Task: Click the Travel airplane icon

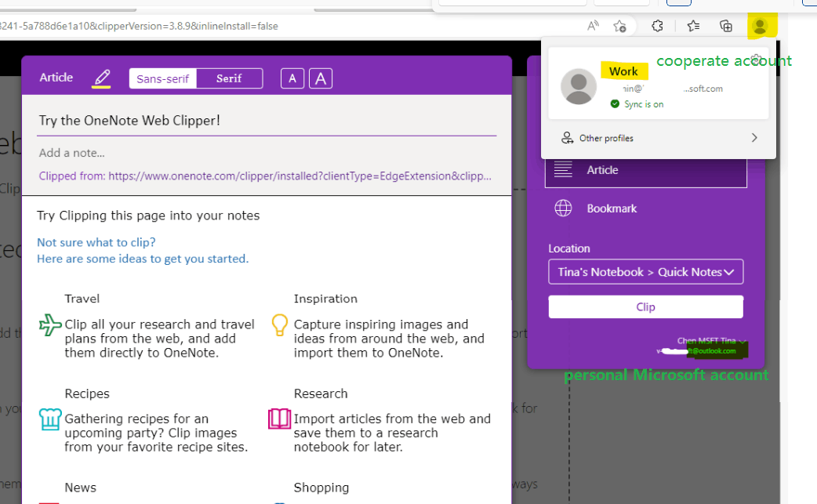Action: (50, 325)
